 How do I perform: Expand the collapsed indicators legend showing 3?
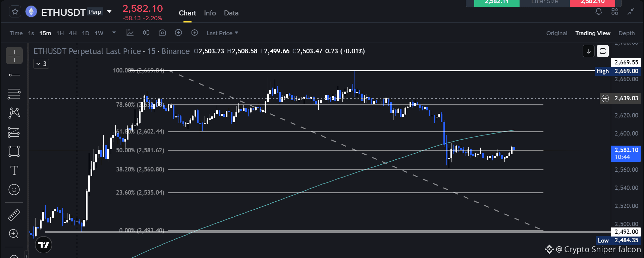coord(41,64)
